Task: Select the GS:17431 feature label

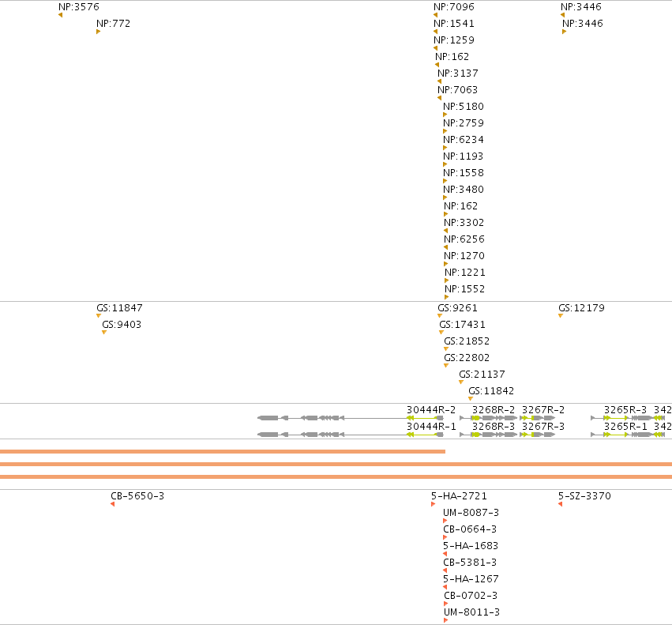Action: click(463, 325)
